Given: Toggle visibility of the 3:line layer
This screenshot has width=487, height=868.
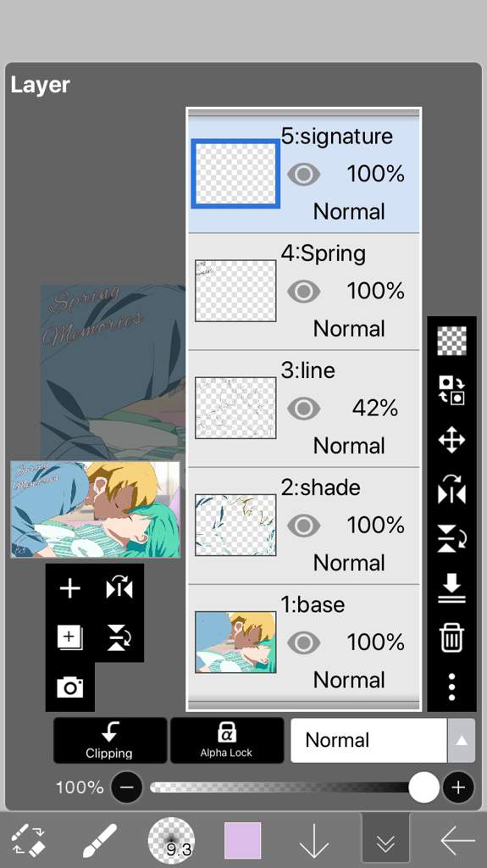Looking at the screenshot, I should [303, 409].
